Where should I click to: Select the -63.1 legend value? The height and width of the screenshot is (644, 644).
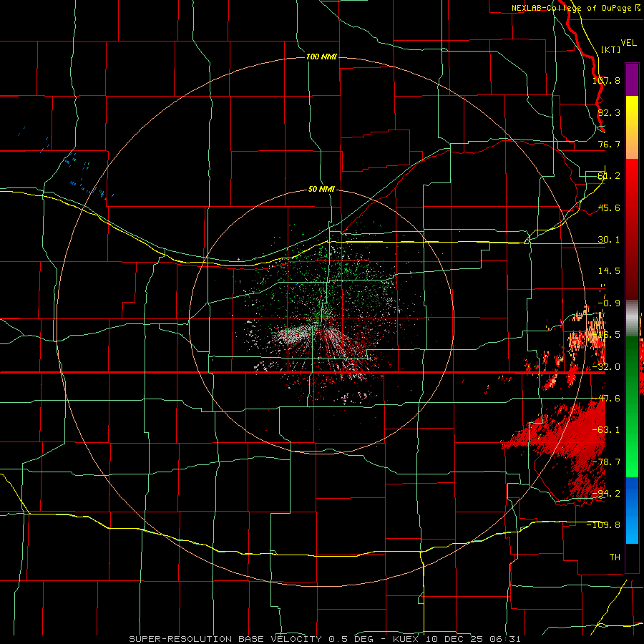click(x=606, y=430)
